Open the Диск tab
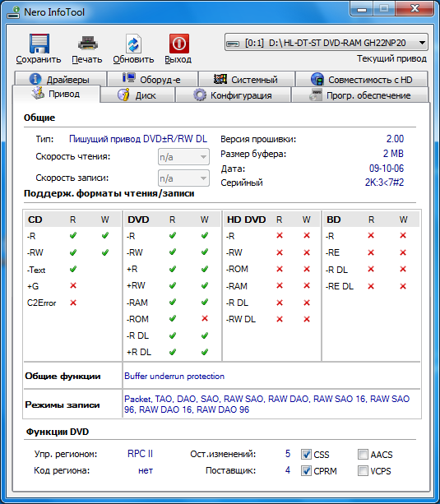440x504 pixels. point(137,95)
